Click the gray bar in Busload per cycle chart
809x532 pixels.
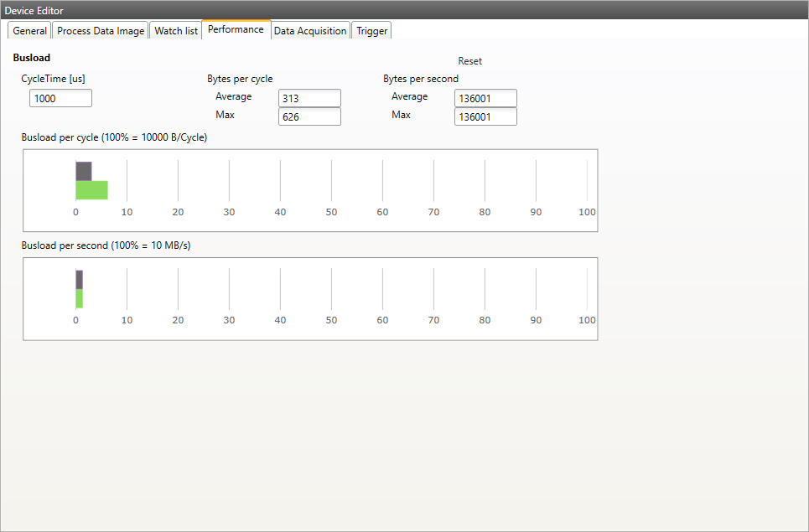coord(83,171)
